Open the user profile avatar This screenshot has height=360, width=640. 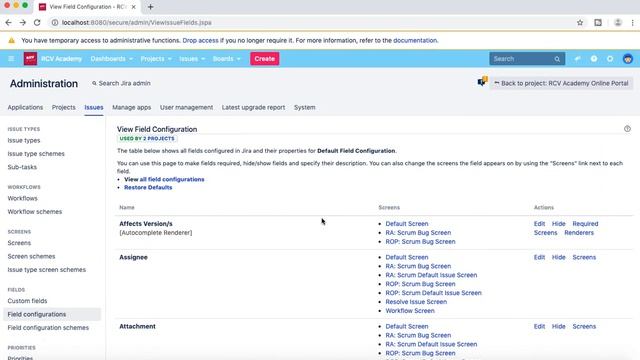(628, 59)
